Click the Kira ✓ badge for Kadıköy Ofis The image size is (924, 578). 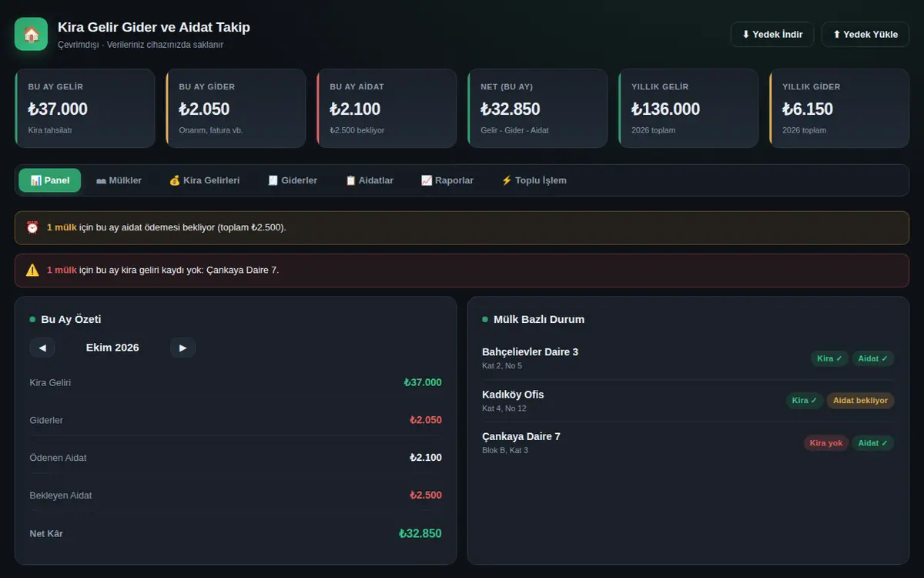[805, 401]
